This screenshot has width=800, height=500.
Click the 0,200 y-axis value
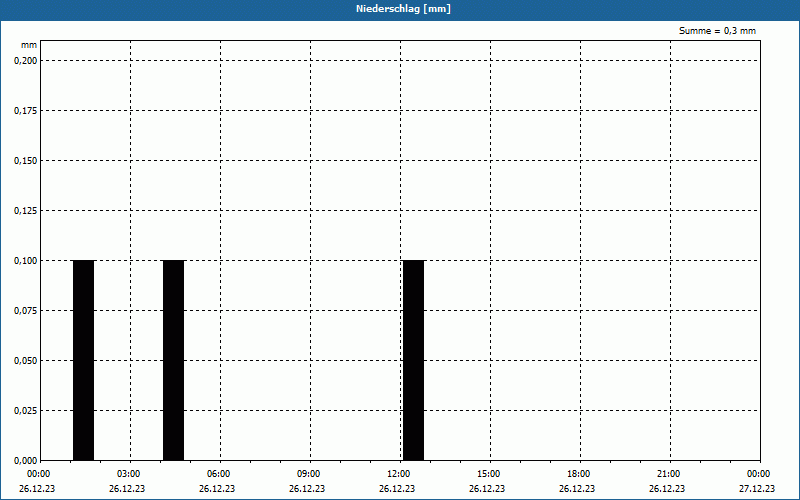[x=26, y=61]
